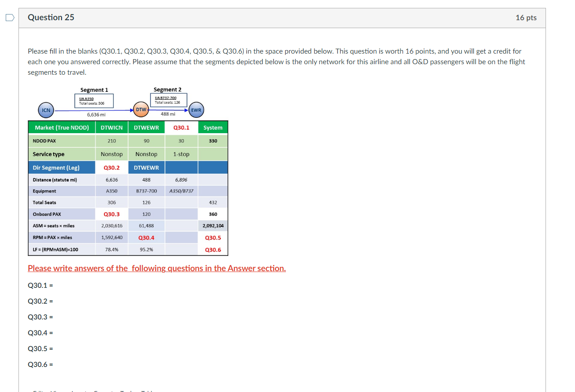Click the Q30.1 table header cell
The width and height of the screenshot is (575, 392).
click(181, 127)
